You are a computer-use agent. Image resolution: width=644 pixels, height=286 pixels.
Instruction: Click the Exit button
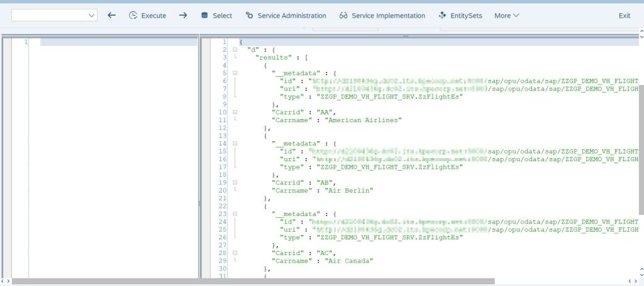(x=625, y=16)
